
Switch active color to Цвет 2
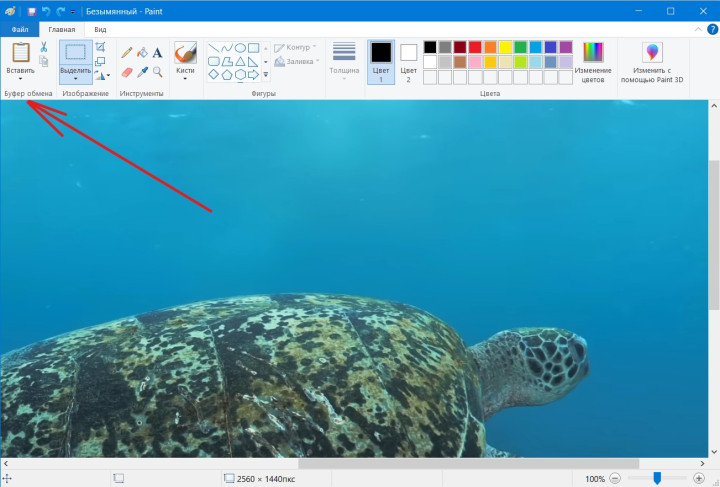click(x=408, y=61)
